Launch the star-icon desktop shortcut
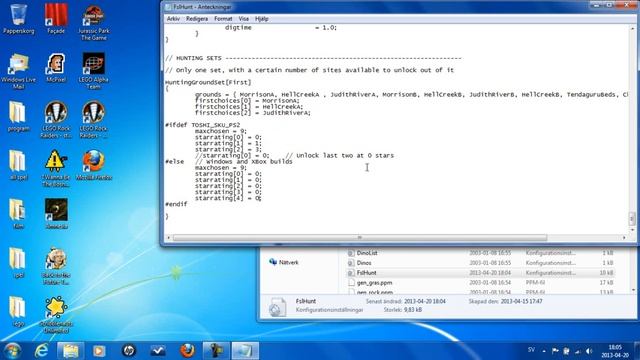The width and height of the screenshot is (640, 360). pos(56,315)
